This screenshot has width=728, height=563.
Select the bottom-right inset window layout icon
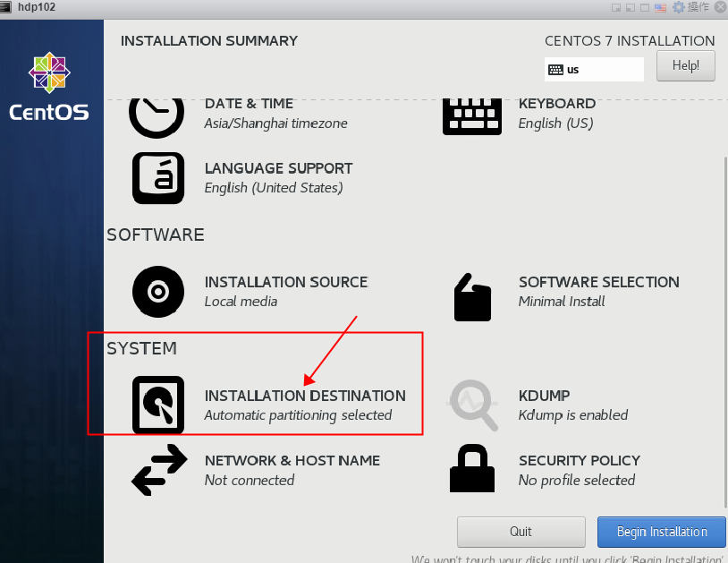pos(616,7)
